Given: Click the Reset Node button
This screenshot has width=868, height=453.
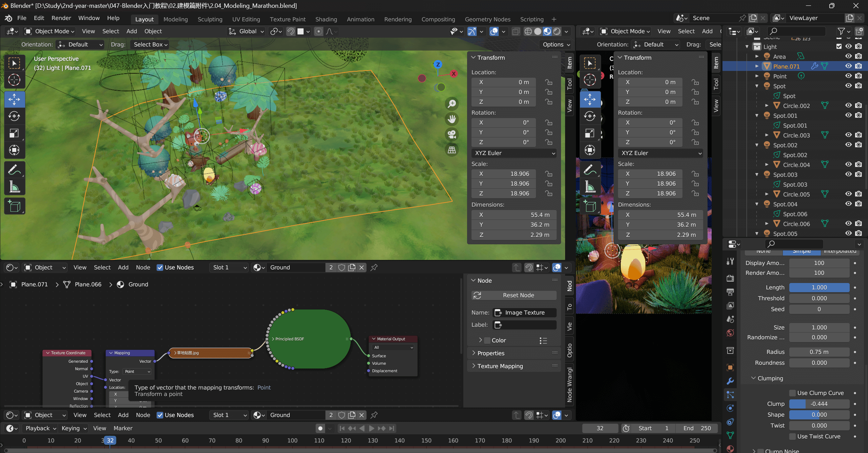Looking at the screenshot, I should pos(514,295).
